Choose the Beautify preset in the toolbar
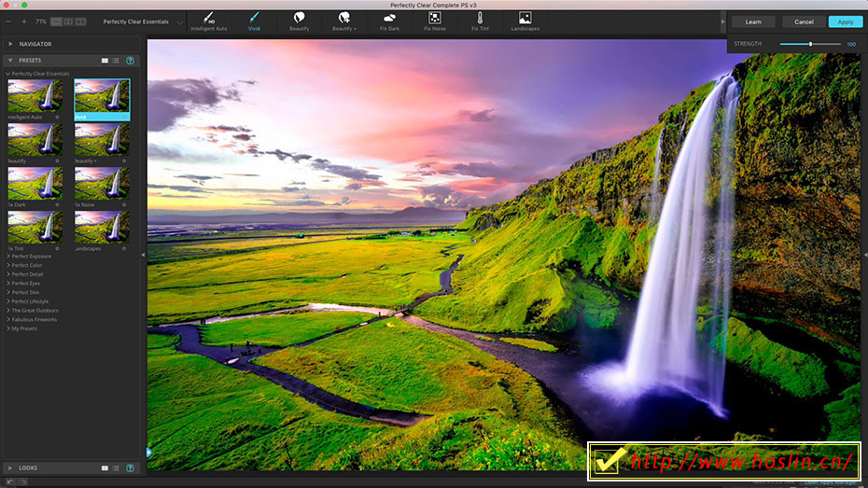Viewport: 868px width, 488px height. tap(299, 21)
